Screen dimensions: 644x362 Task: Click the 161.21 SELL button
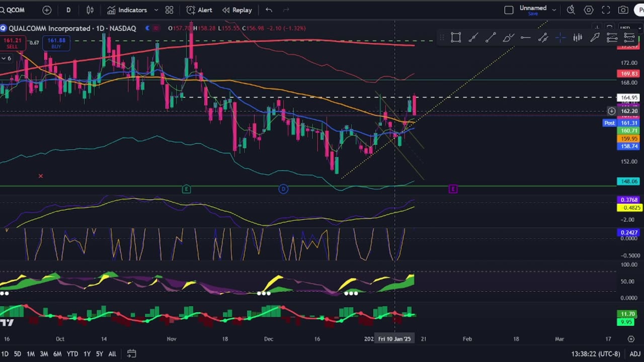point(13,43)
